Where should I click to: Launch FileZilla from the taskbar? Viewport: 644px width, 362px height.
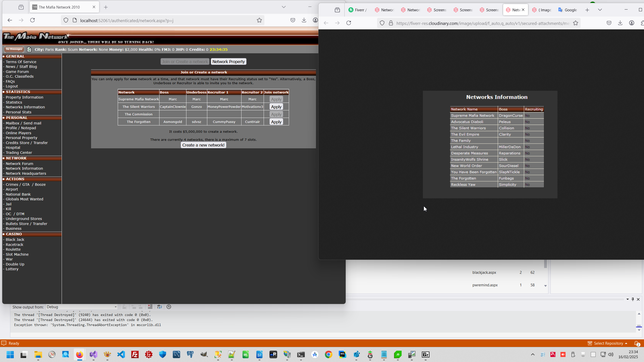[x=135, y=354]
